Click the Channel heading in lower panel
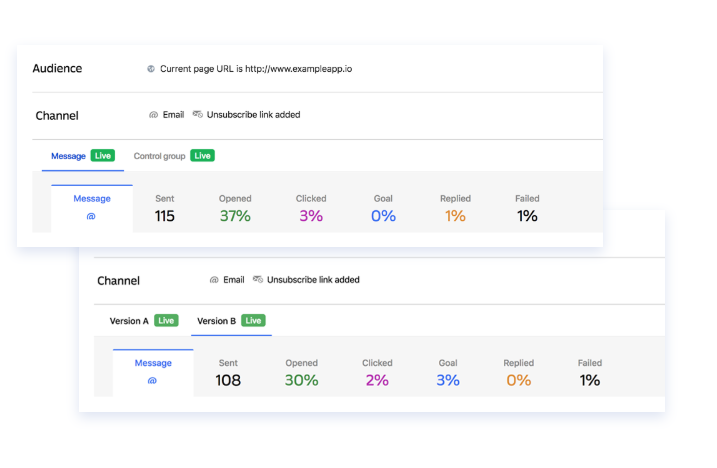717x468 pixels. coord(118,280)
